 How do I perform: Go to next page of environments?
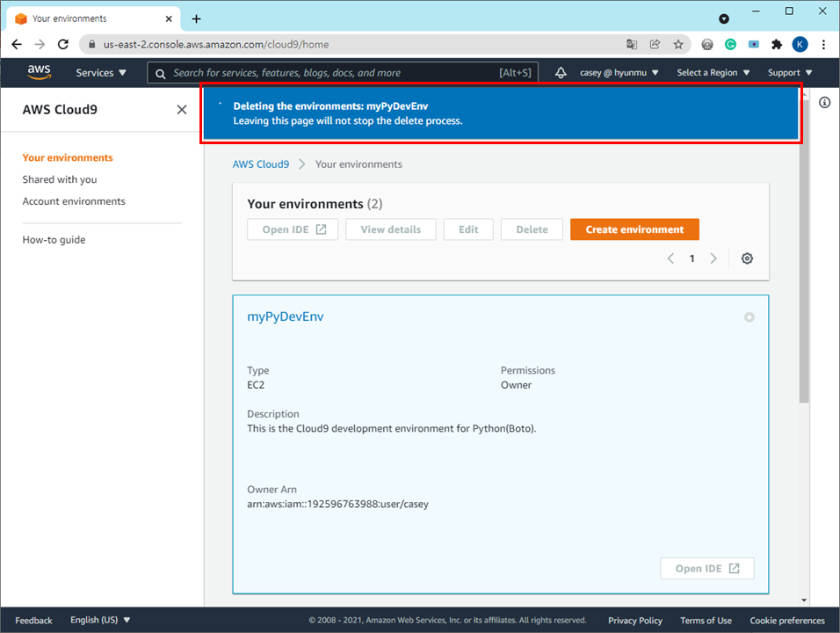pos(713,258)
